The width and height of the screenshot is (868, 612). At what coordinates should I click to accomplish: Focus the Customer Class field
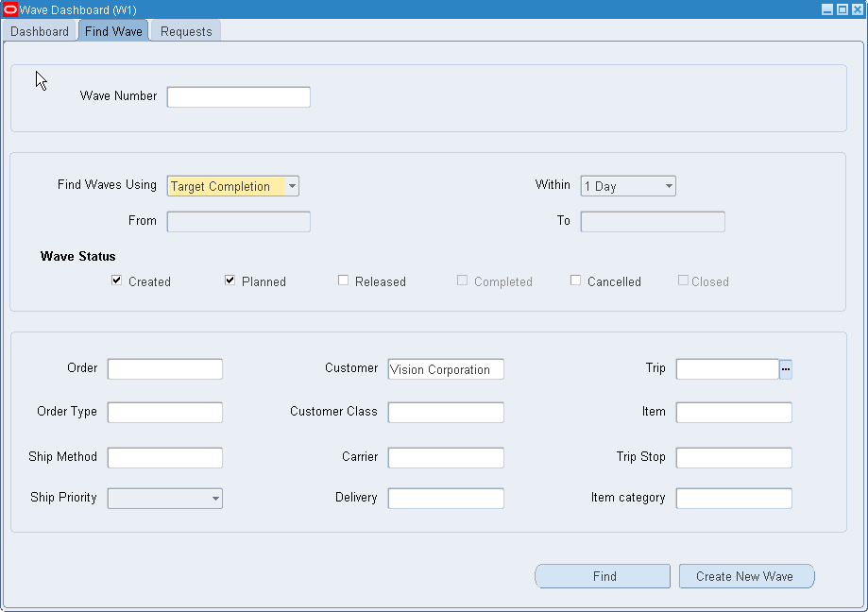[446, 412]
